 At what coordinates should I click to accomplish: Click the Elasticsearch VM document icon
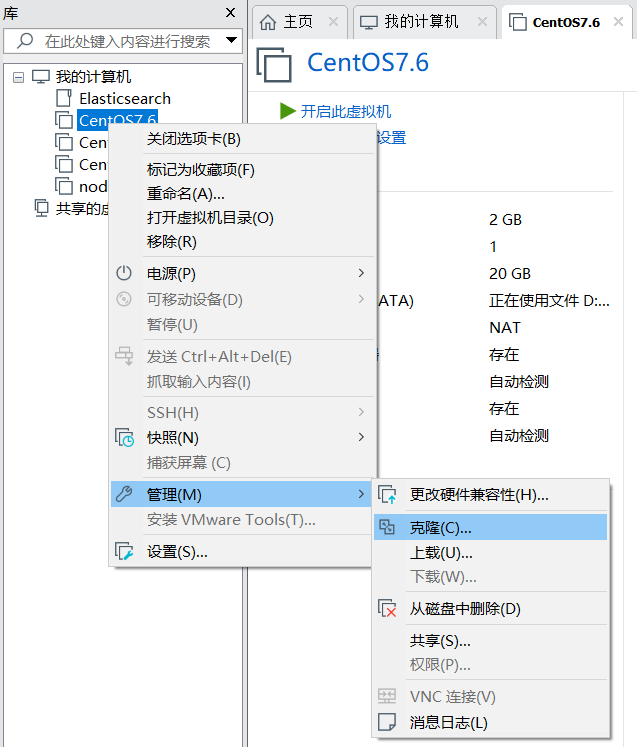pyautogui.click(x=64, y=98)
